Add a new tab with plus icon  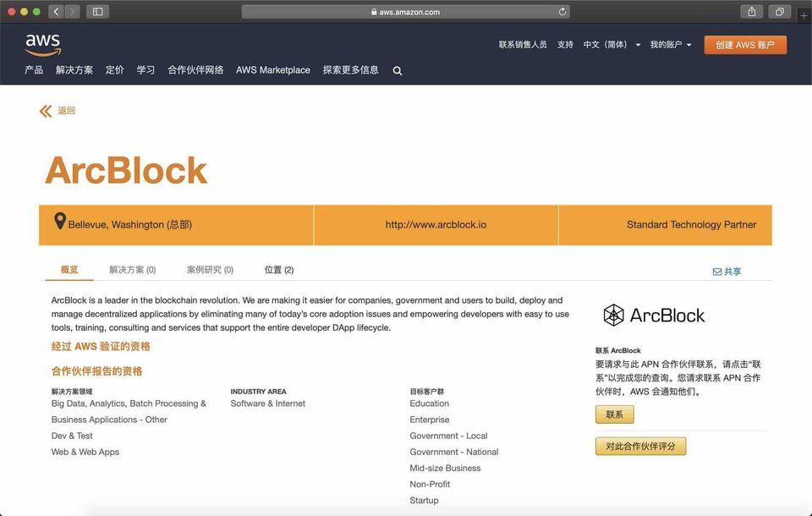point(804,15)
